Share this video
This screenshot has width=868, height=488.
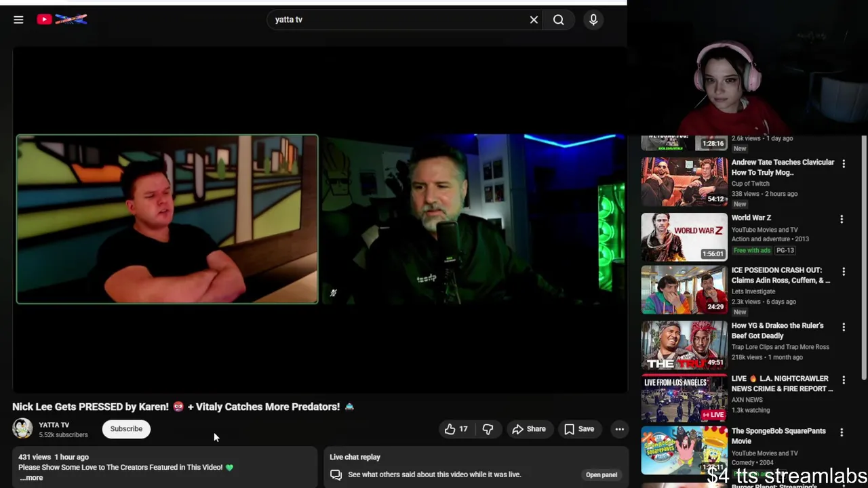pos(529,429)
